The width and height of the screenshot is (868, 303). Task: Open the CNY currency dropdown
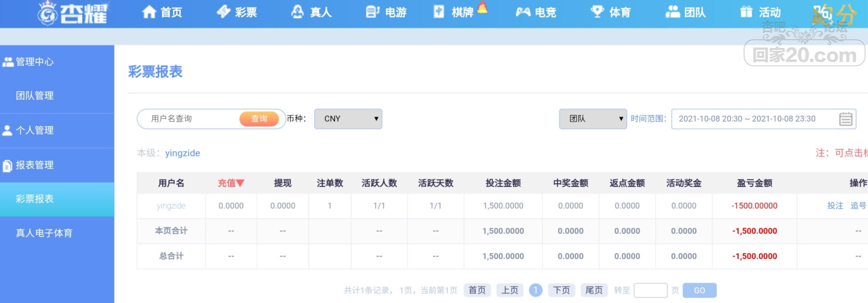(348, 119)
